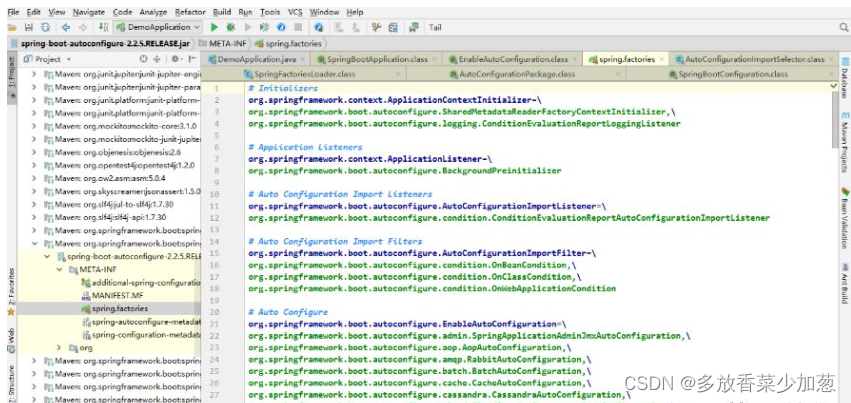Click line 21 EnableAutoConfiguration key in editor

pyautogui.click(x=405, y=324)
